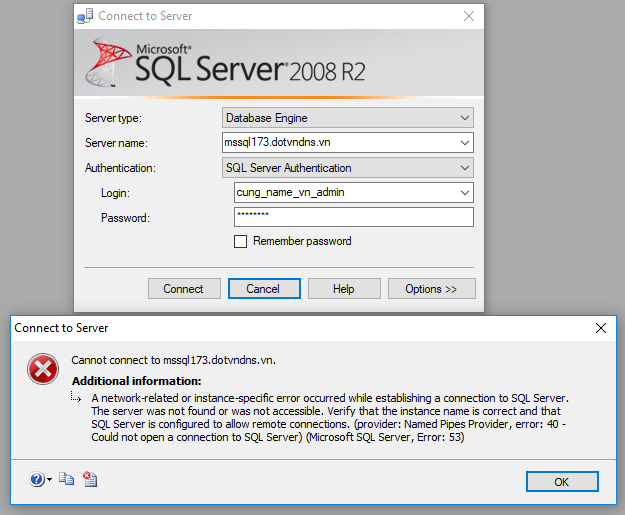This screenshot has width=625, height=515.
Task: Click the Cancel button
Action: 264,289
